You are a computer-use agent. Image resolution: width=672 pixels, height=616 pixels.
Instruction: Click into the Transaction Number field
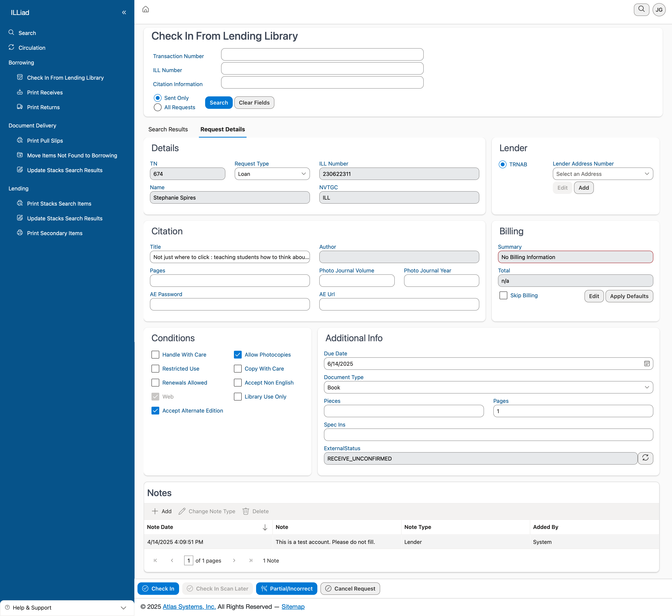pos(322,55)
